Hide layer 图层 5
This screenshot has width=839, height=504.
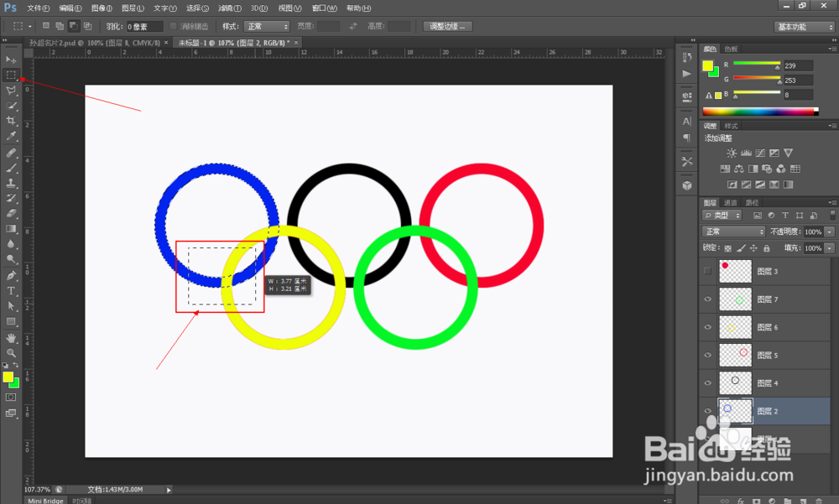click(x=707, y=355)
